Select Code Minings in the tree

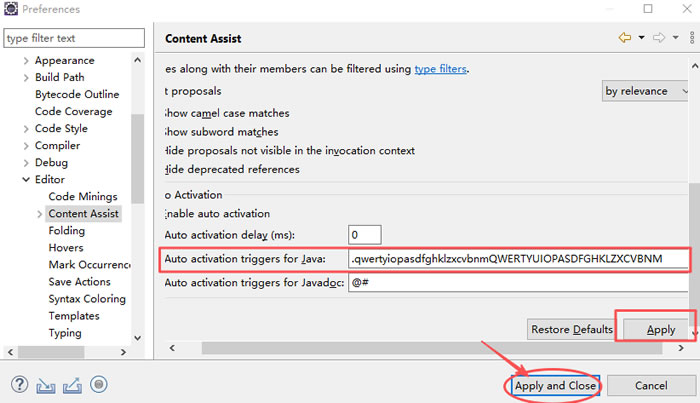pos(82,197)
